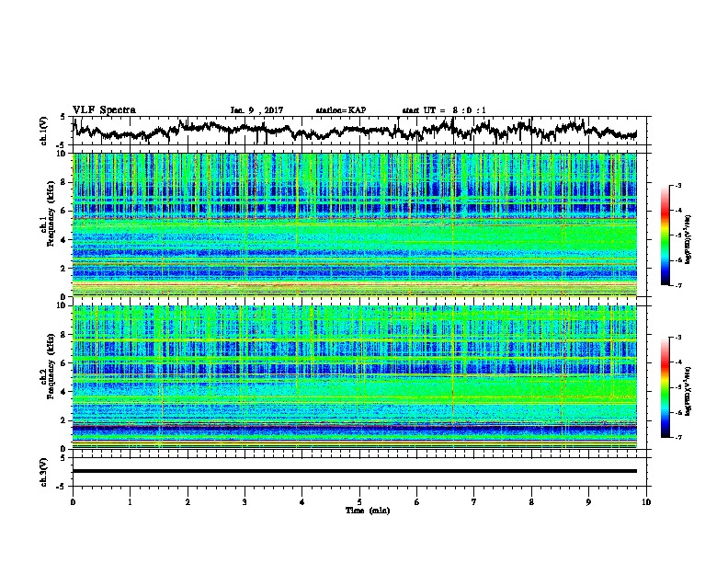
Task: Click the "-7" label on ch.1 color scale
Action: coord(678,285)
